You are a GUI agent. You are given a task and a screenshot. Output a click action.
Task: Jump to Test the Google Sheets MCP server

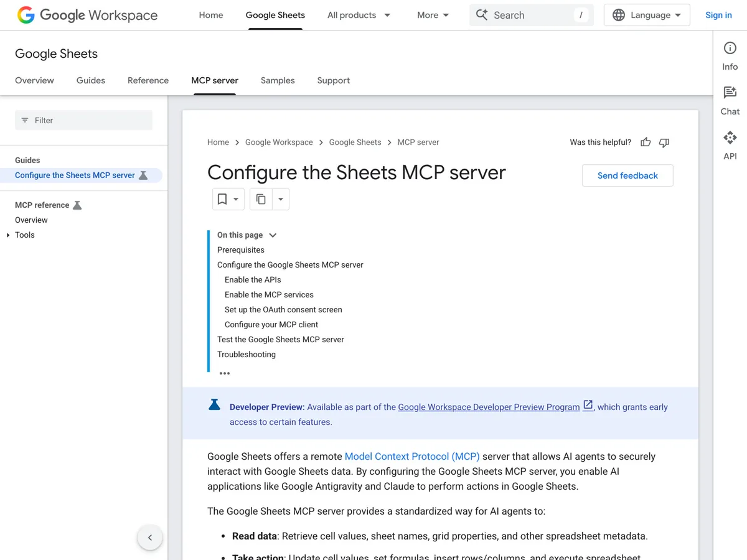[x=281, y=340]
